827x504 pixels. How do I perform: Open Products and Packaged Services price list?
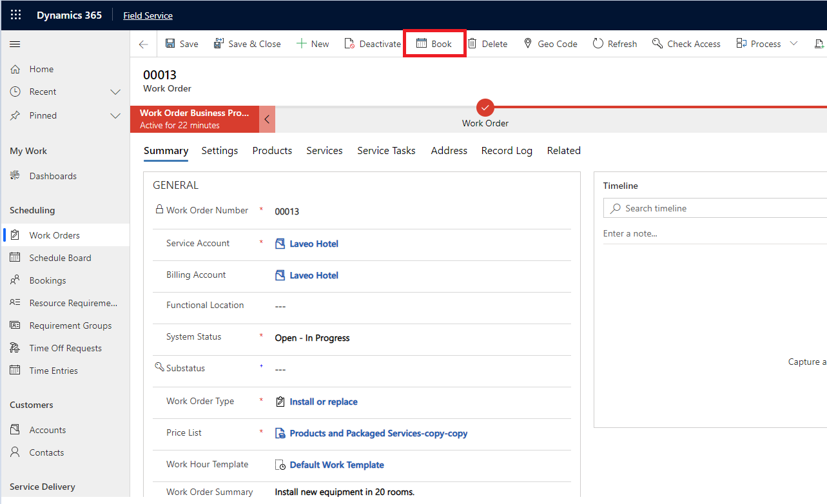378,433
